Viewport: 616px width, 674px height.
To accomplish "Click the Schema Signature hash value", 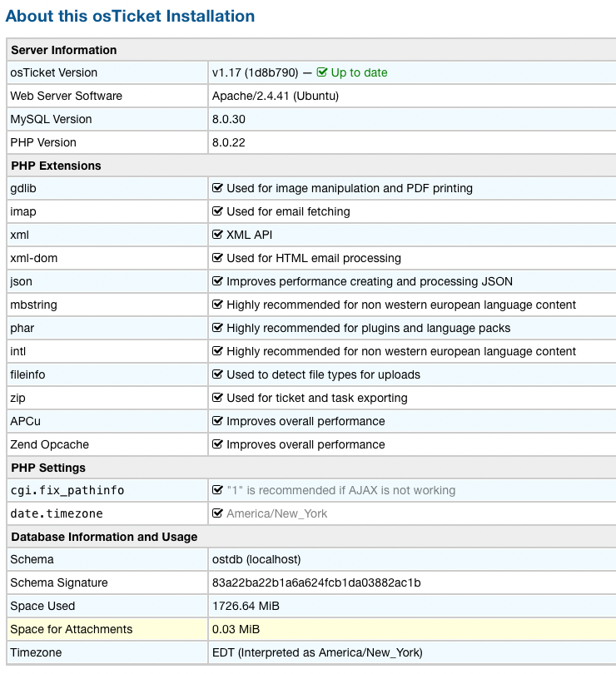I will (x=316, y=582).
